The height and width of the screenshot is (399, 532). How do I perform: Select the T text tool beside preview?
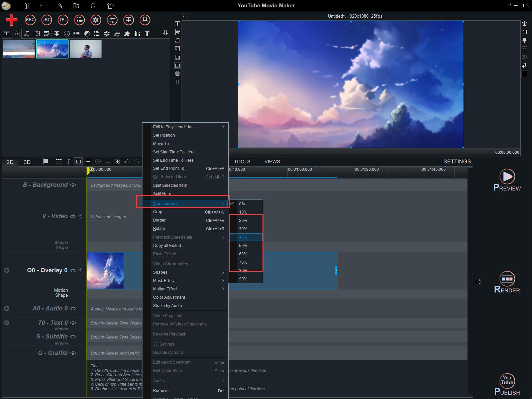tap(178, 24)
